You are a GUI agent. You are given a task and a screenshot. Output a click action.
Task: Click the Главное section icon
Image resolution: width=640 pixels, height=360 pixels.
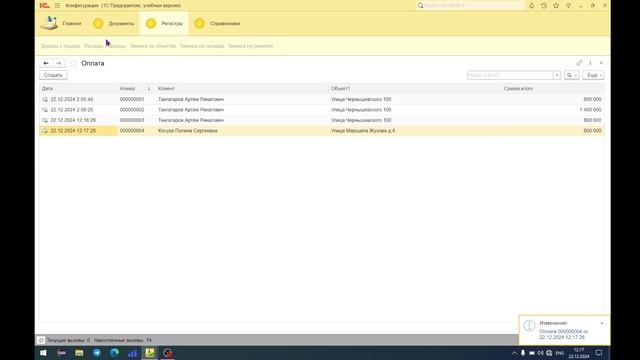pyautogui.click(x=49, y=23)
